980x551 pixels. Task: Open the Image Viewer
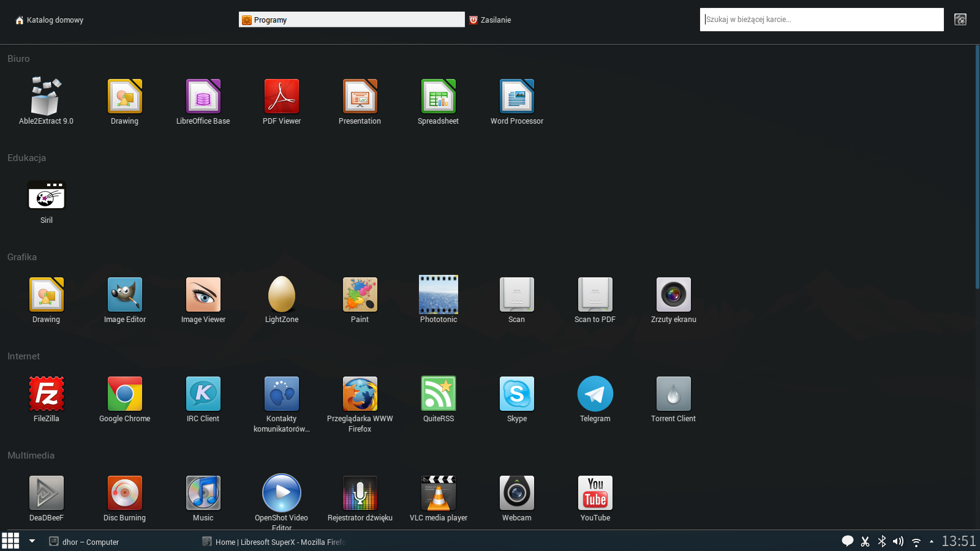point(203,300)
